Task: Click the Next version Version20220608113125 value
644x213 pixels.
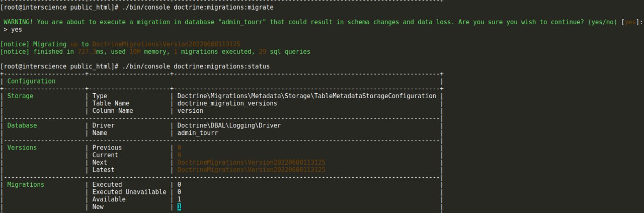Action: click(x=251, y=163)
